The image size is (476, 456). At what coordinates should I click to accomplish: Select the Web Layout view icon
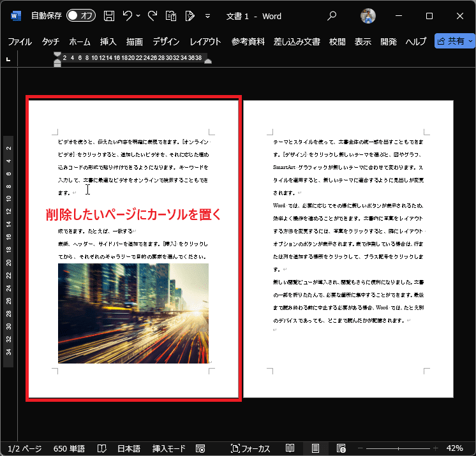coord(341,448)
